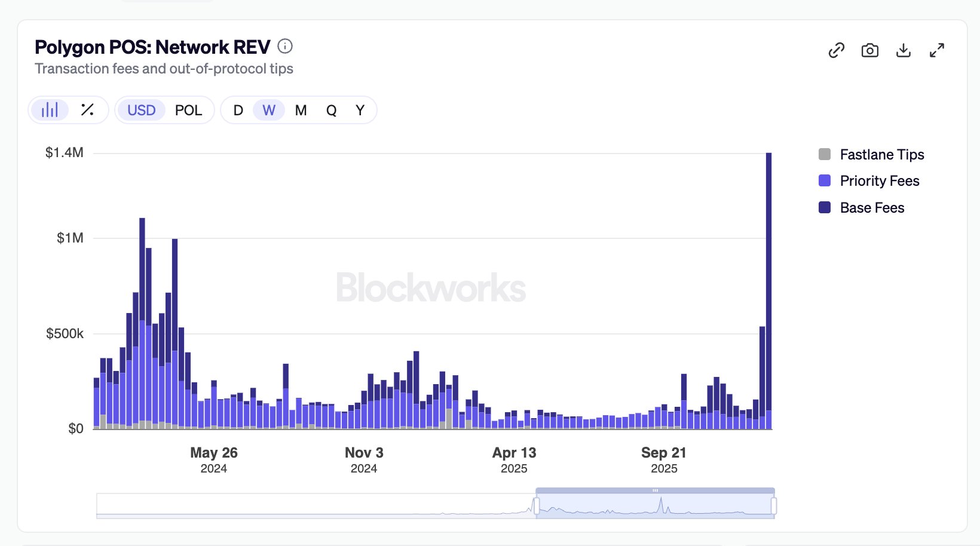Toggle currency to USD

(141, 111)
